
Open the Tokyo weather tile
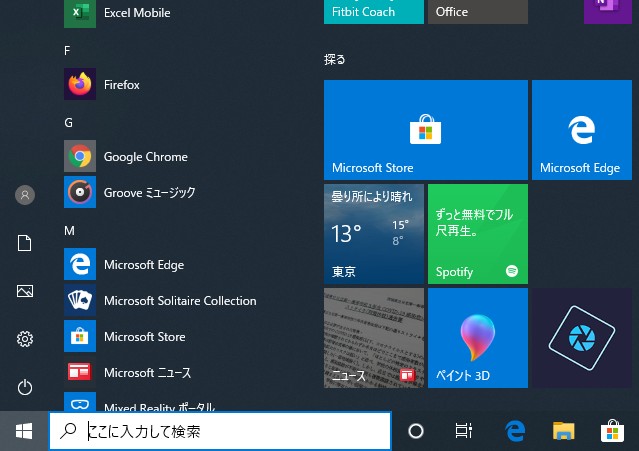pyautogui.click(x=374, y=233)
